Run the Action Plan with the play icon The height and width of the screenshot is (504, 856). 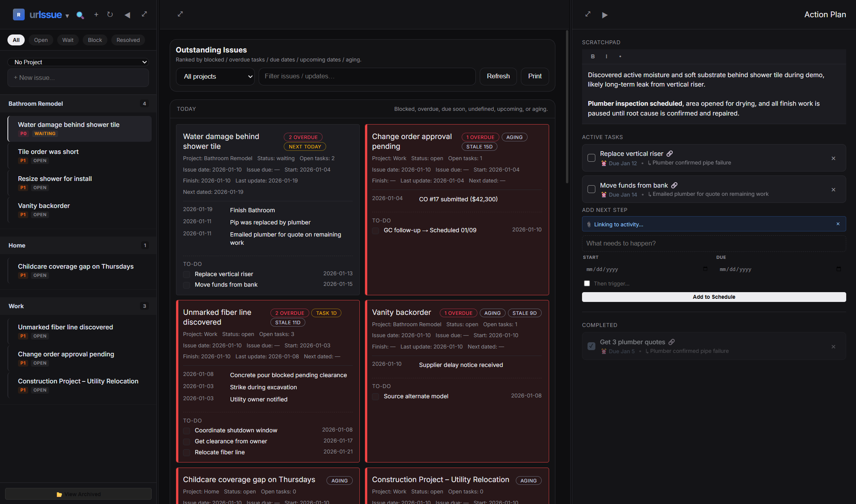605,15
